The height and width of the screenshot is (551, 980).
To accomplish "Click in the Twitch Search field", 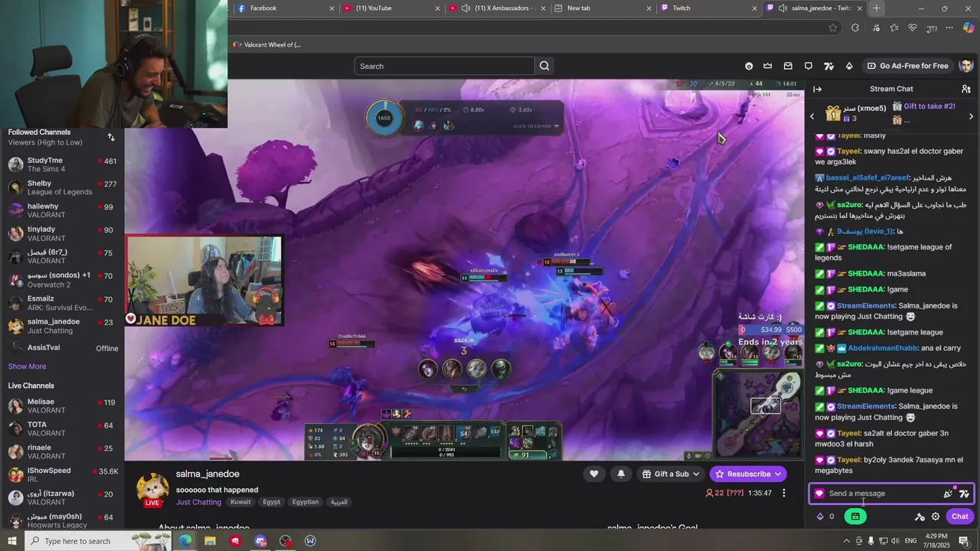I will point(444,66).
